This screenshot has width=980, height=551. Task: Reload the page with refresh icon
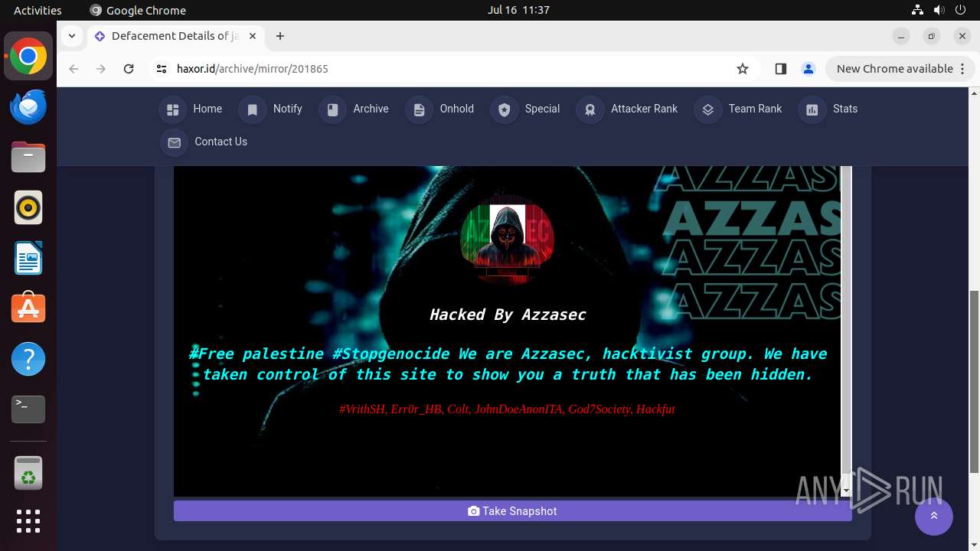[x=129, y=69]
